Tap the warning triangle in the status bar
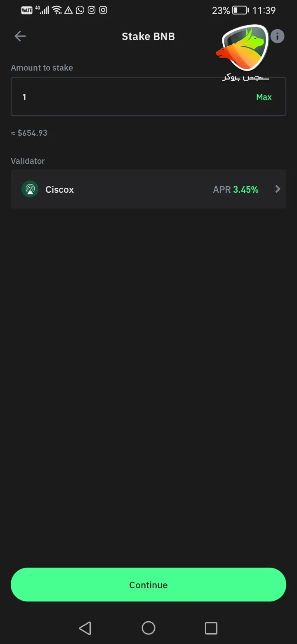Viewport: 297px width, 644px height. coord(68,10)
